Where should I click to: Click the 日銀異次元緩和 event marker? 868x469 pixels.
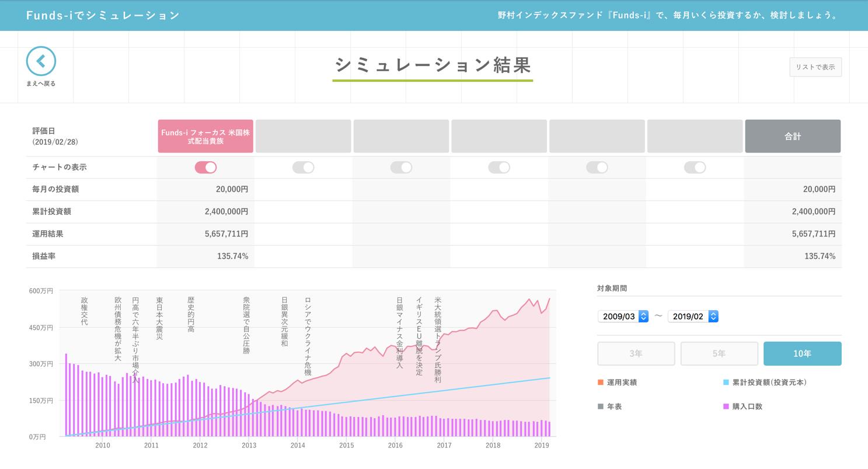click(284, 322)
